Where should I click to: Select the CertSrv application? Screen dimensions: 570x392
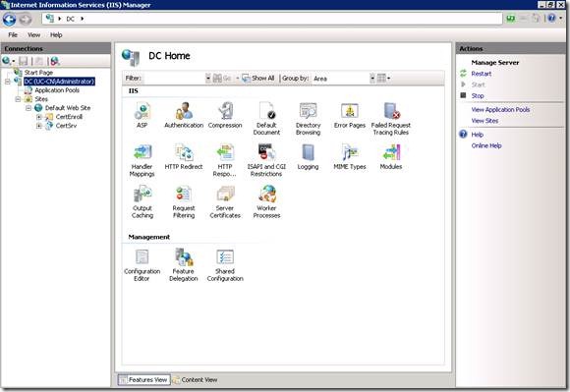66,126
